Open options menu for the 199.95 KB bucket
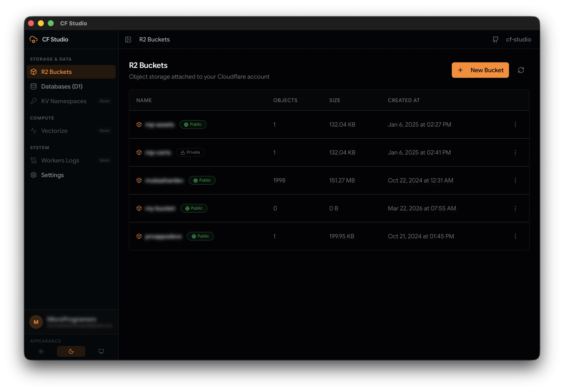Screen dimensions: 564x392 point(515,236)
